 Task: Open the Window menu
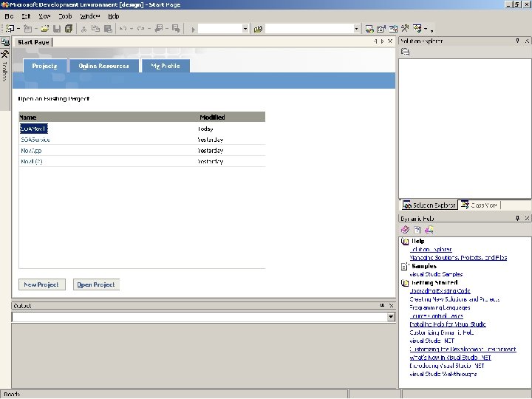click(x=90, y=16)
